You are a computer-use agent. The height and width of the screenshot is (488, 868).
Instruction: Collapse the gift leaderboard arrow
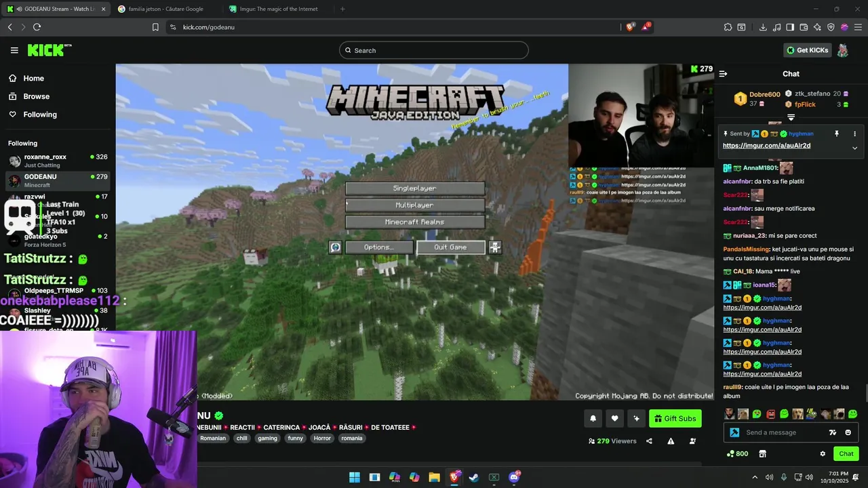(x=791, y=117)
